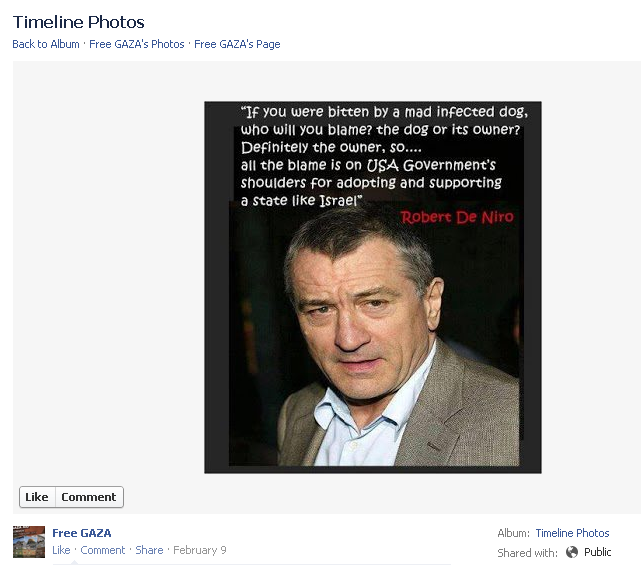This screenshot has width=641, height=565.
Task: Click the small Comment link below Free GAZA
Action: coord(103,550)
